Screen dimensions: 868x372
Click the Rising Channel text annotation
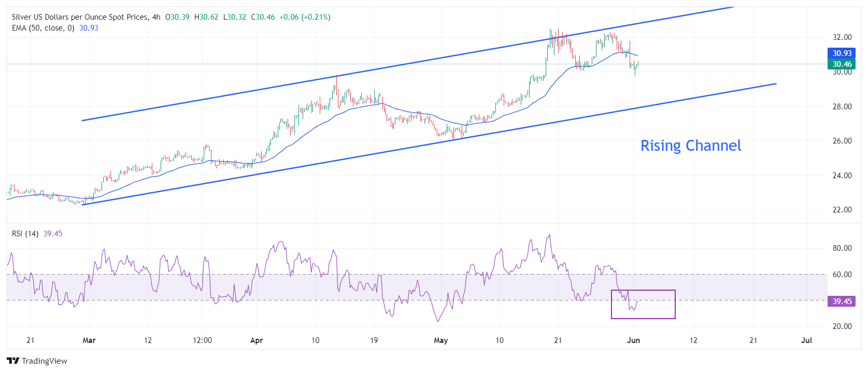point(690,146)
